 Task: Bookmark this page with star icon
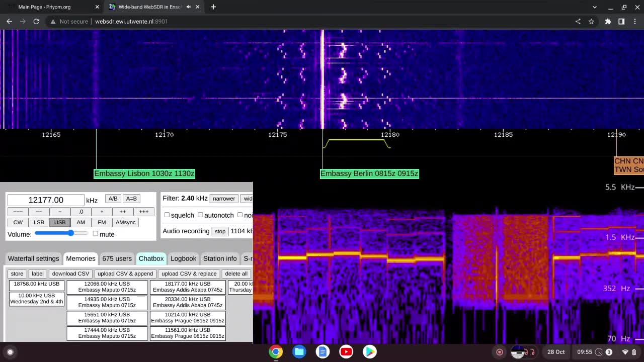[x=591, y=21]
